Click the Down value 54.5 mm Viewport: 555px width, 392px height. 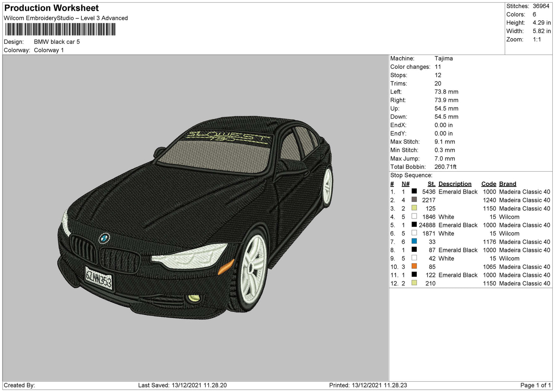pos(446,117)
